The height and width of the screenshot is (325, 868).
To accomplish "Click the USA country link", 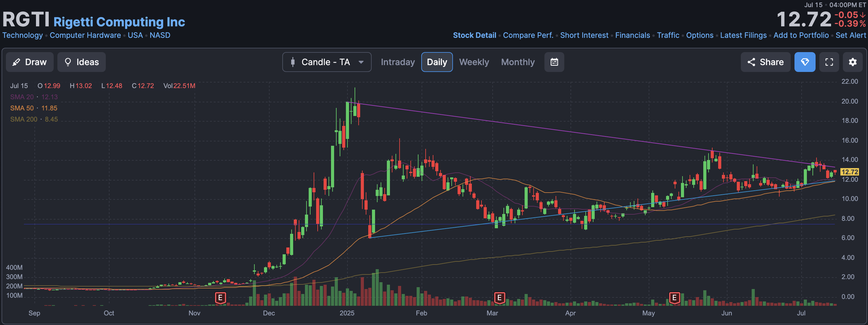I will click(135, 35).
